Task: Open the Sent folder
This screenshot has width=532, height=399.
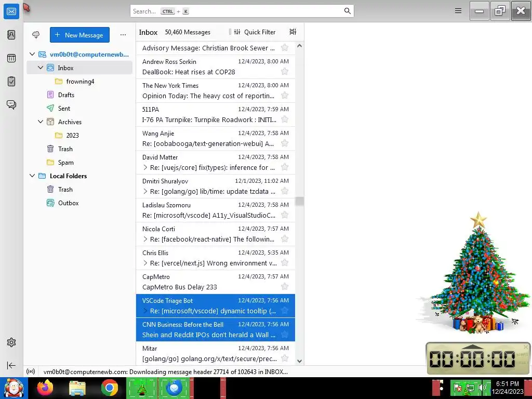Action: (x=79, y=108)
